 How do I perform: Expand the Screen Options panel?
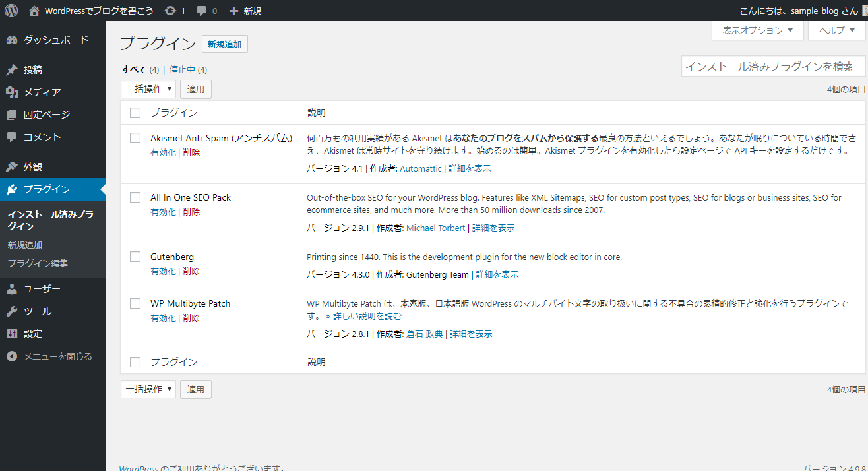(x=758, y=30)
